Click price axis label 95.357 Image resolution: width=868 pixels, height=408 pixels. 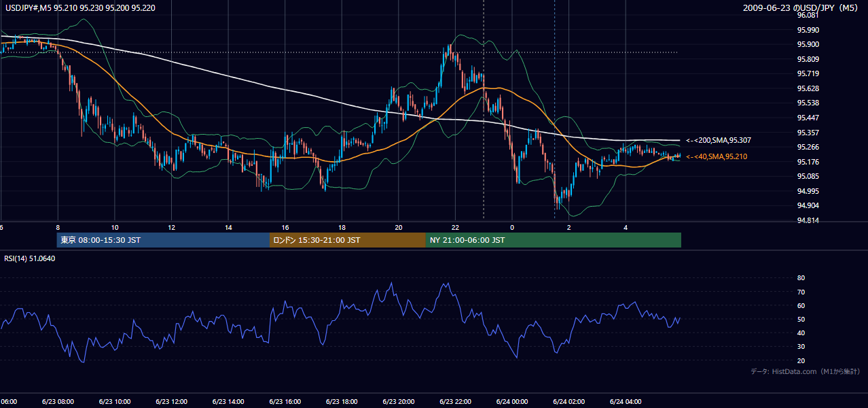coord(810,133)
